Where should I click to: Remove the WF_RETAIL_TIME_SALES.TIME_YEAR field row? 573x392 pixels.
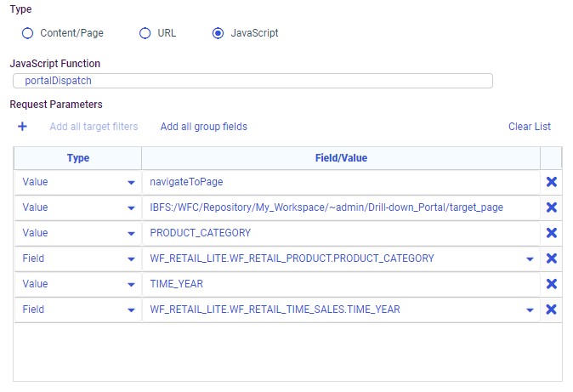(x=552, y=310)
